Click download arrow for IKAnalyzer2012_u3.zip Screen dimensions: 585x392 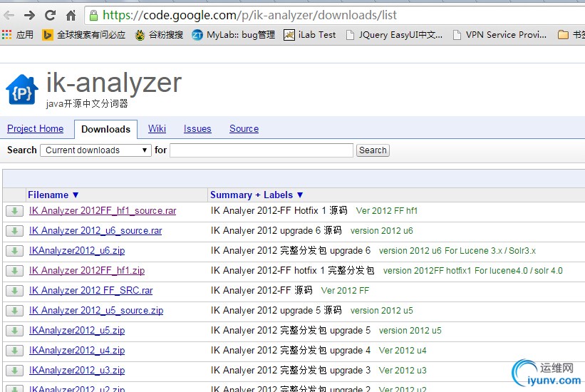click(x=14, y=371)
